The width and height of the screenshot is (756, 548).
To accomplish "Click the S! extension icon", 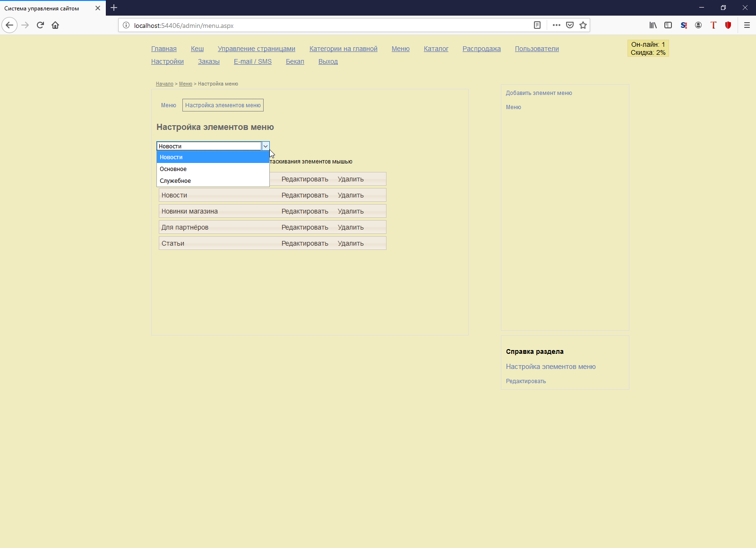I will (x=684, y=25).
